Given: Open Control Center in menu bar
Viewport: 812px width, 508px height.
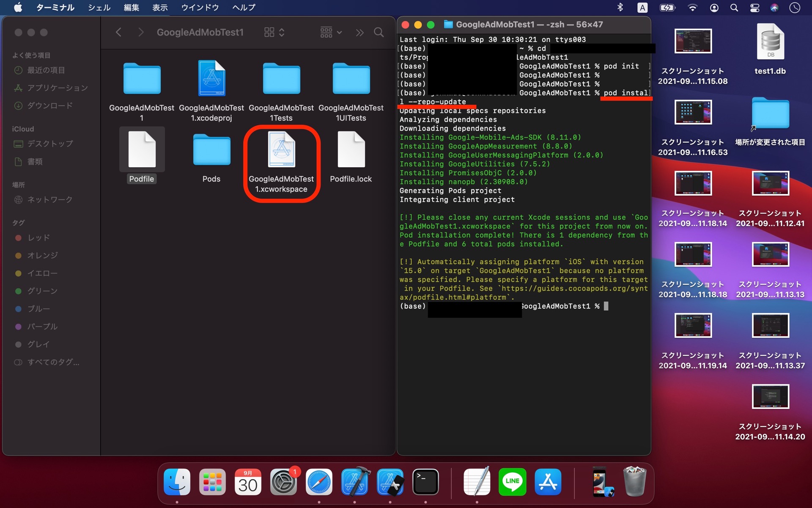Looking at the screenshot, I should tap(754, 8).
